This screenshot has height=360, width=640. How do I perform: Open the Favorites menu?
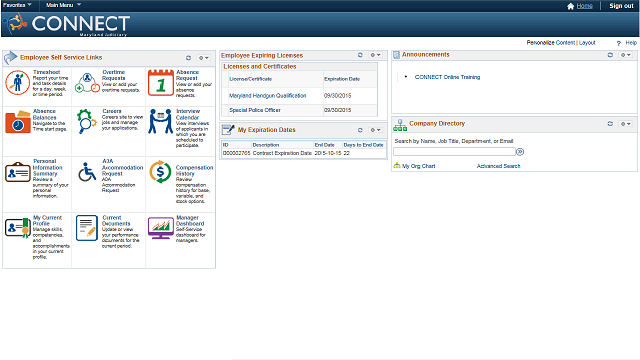17,5
